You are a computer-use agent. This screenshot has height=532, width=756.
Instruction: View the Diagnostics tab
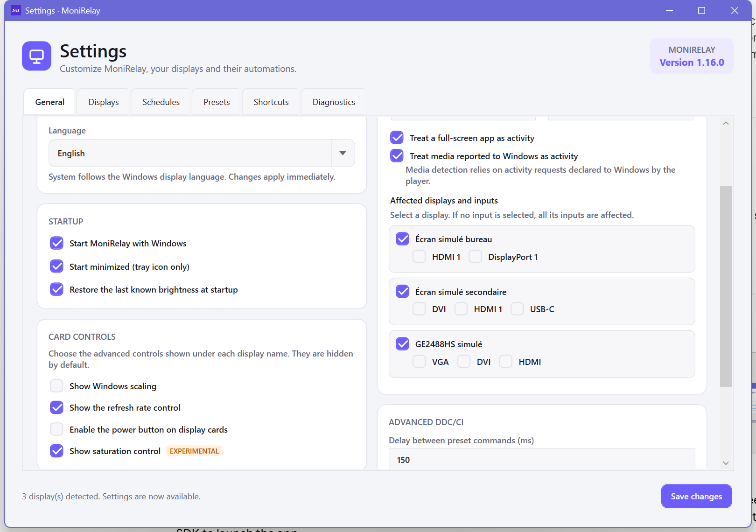[334, 102]
